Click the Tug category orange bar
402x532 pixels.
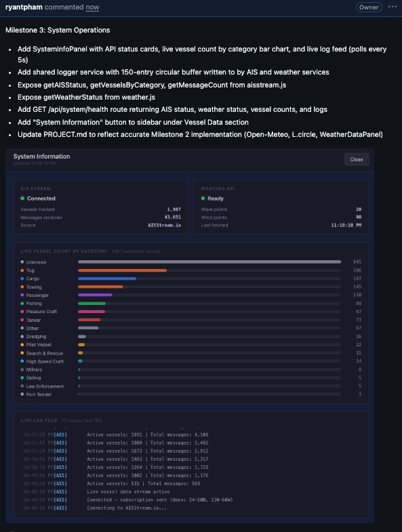122,270
